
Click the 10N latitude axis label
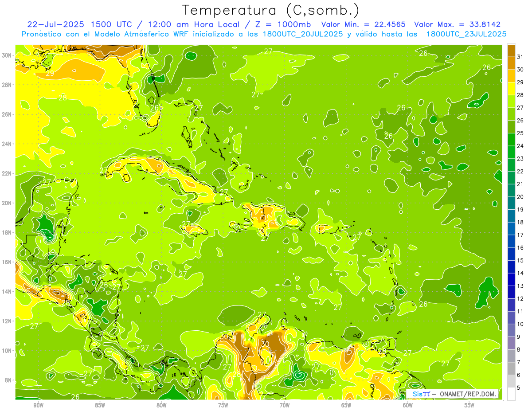(x=7, y=351)
